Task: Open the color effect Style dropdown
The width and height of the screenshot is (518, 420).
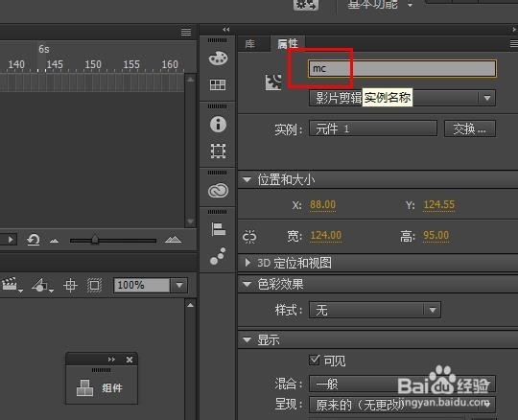Action: tap(375, 310)
